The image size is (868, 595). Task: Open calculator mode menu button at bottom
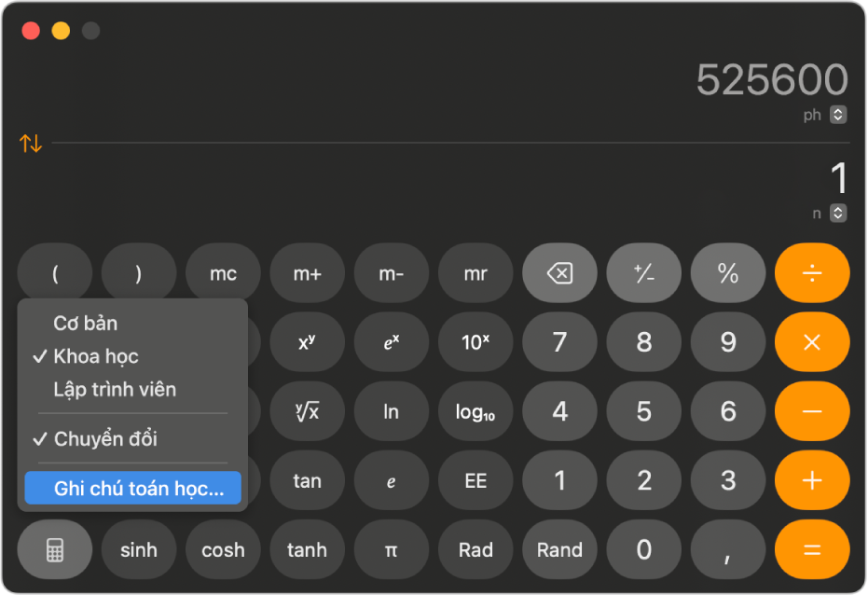(55, 550)
